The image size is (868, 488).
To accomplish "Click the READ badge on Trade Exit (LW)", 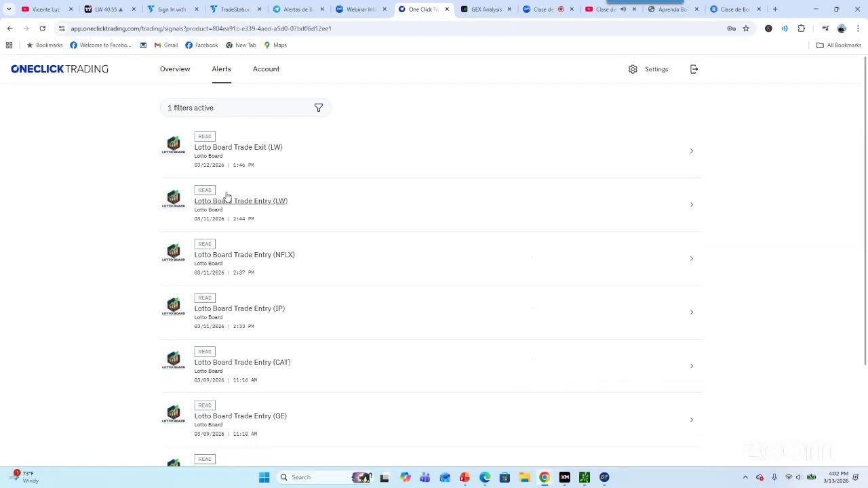I will click(x=205, y=136).
